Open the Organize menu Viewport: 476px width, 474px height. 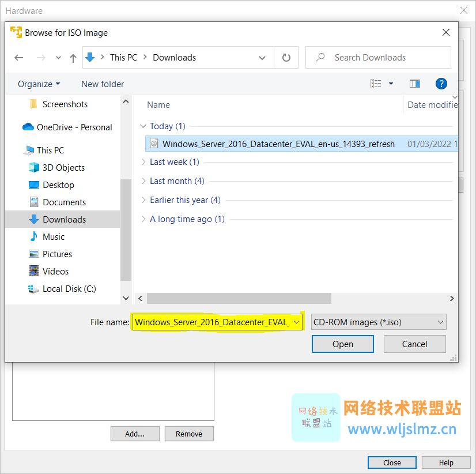coord(39,84)
